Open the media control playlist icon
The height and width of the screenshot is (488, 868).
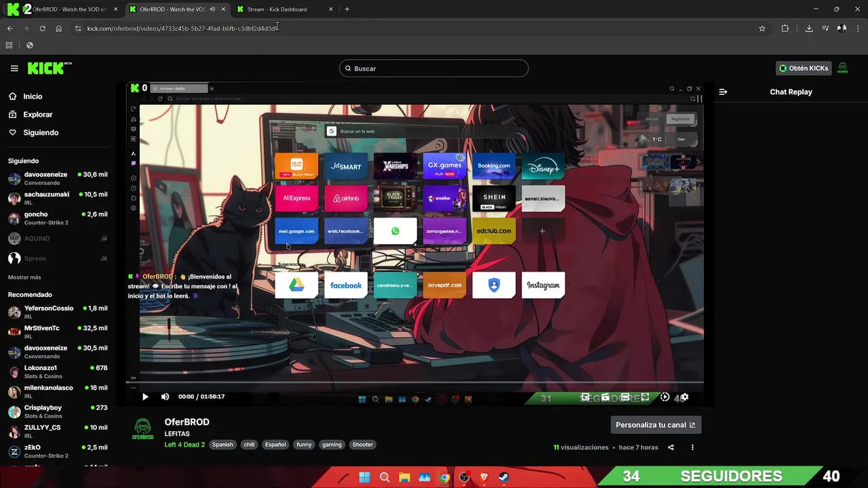(x=825, y=28)
